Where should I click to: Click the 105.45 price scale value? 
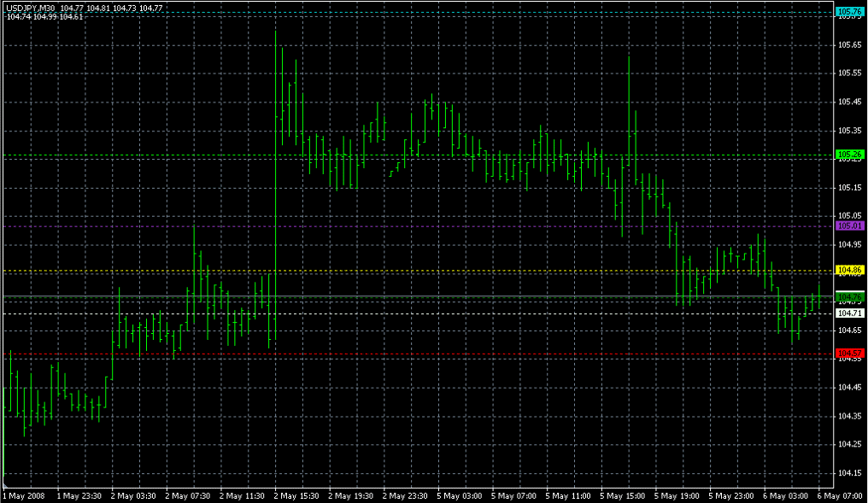click(849, 102)
